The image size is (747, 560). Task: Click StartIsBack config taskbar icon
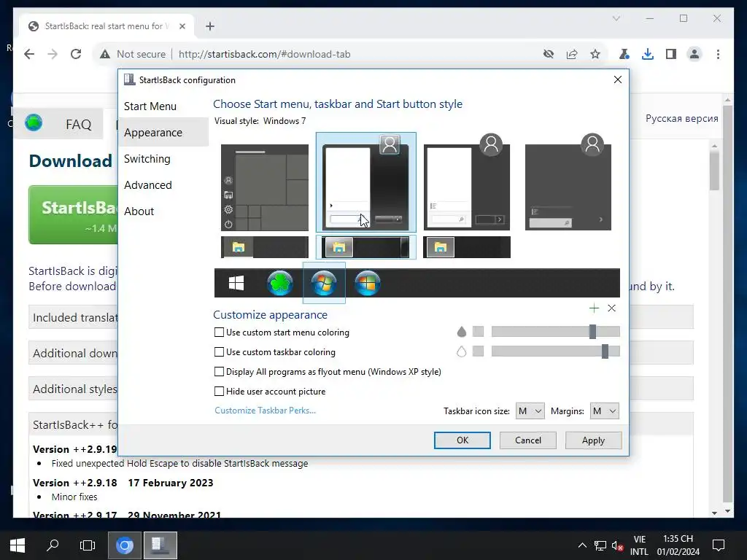pyautogui.click(x=160, y=545)
